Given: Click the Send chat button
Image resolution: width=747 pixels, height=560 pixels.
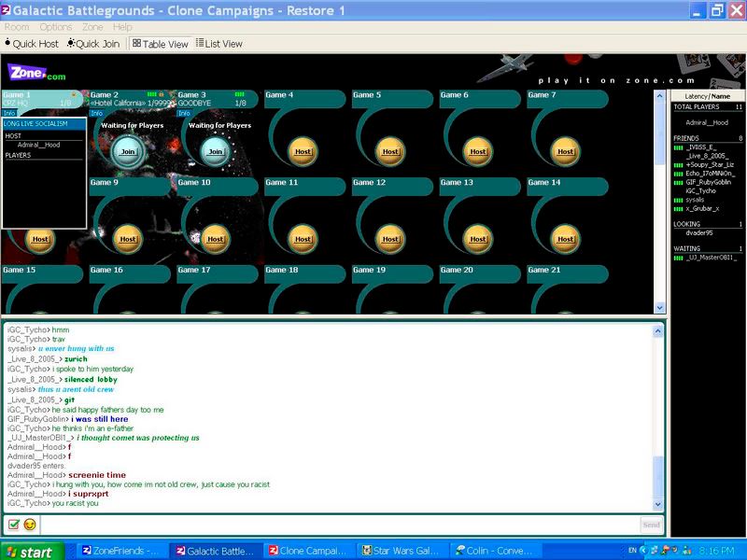Looking at the screenshot, I should click(651, 525).
